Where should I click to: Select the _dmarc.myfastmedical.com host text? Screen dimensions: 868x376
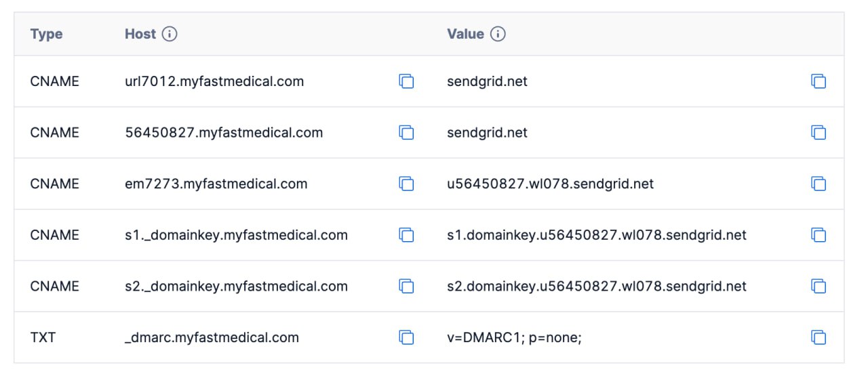pos(212,337)
